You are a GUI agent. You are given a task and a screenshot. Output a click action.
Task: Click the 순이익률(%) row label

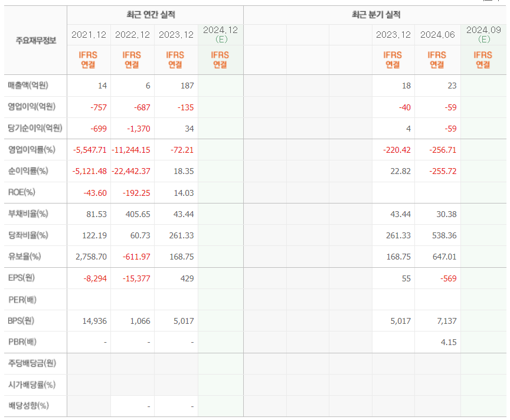(28, 170)
